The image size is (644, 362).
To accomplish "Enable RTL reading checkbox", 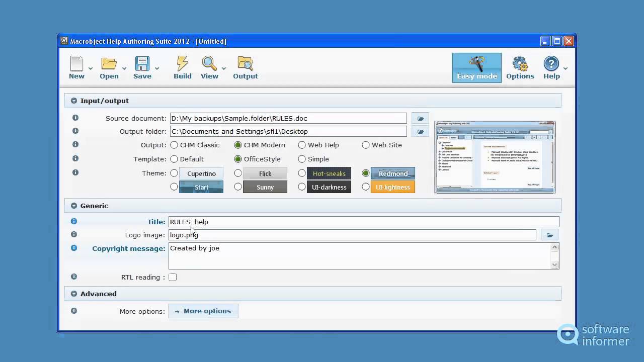I will tap(173, 277).
